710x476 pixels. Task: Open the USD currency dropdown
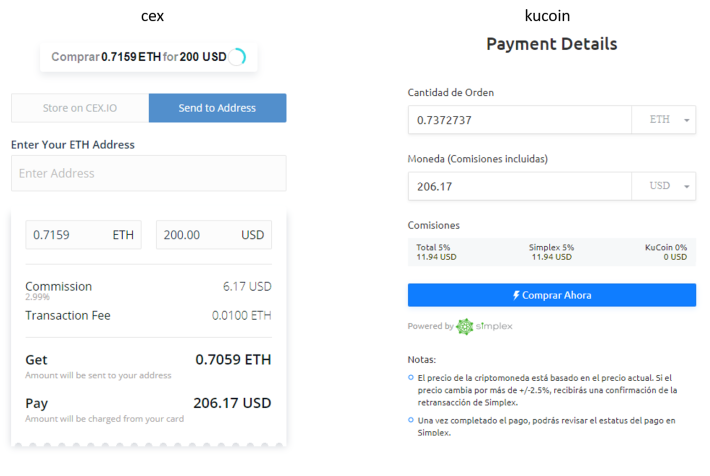click(664, 186)
